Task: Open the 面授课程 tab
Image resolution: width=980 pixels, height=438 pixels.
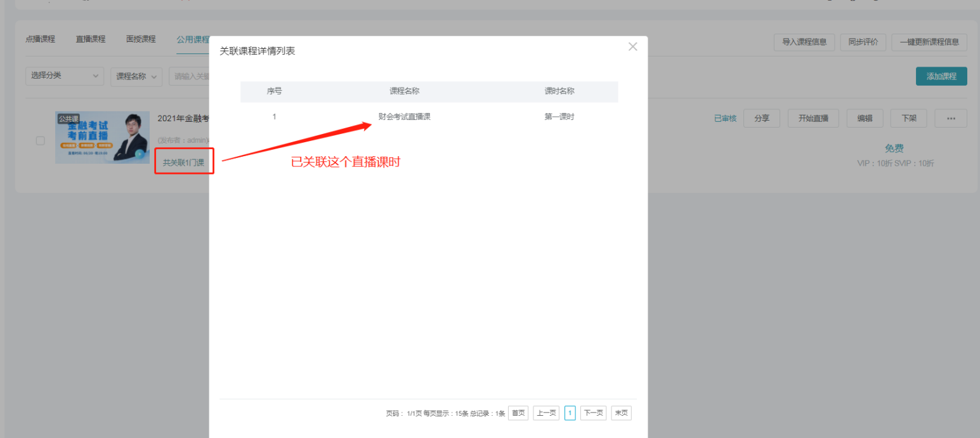Action: pos(141,39)
